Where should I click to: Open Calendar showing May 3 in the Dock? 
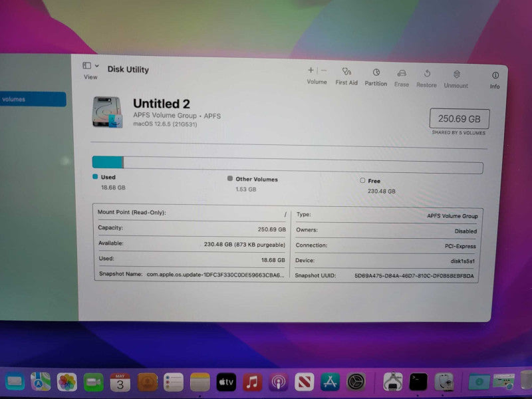[120, 382]
